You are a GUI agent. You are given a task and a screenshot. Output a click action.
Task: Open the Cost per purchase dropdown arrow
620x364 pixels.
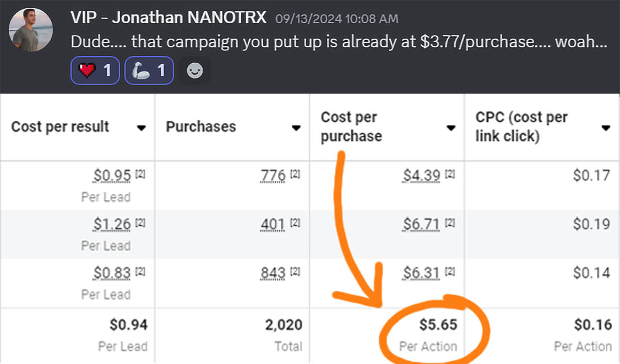pos(451,128)
